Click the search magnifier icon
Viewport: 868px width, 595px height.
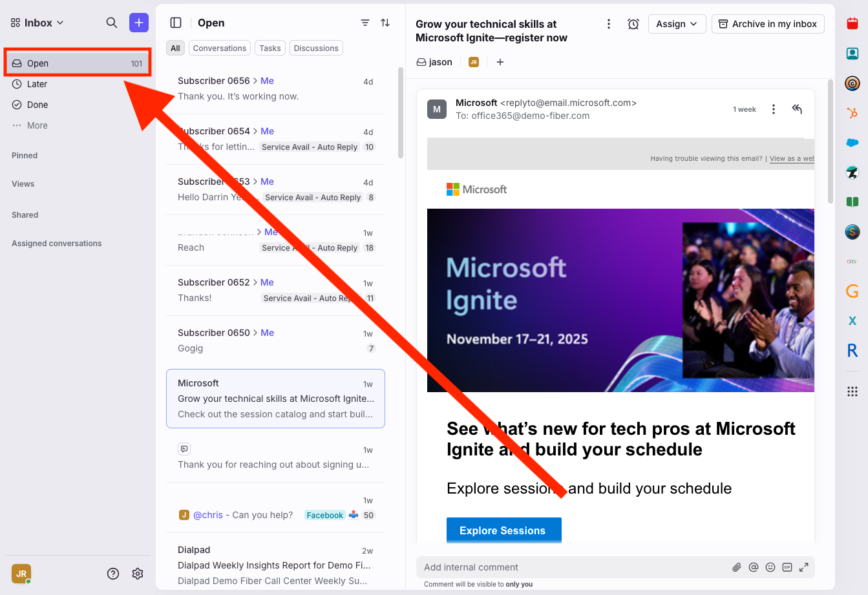point(112,23)
